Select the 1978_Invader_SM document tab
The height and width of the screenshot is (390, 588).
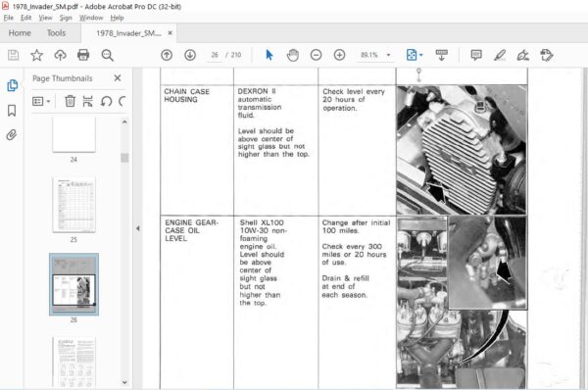128,33
